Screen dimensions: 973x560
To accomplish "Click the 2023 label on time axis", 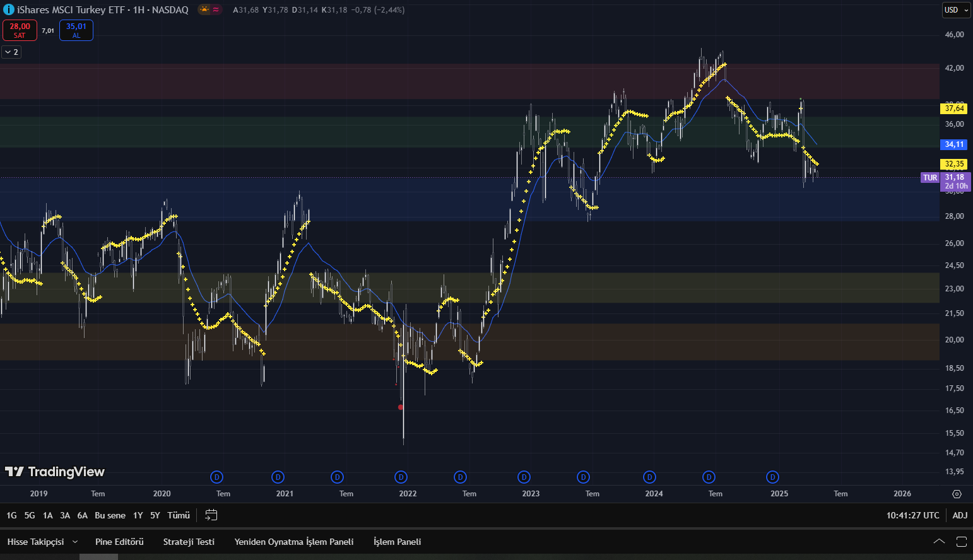I will pyautogui.click(x=531, y=494).
